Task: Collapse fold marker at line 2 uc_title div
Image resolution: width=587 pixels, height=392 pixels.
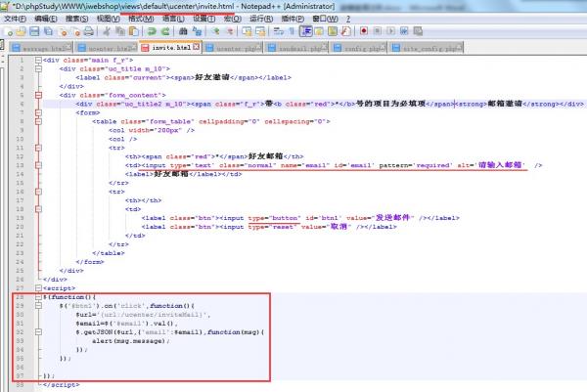Action: 38,68
